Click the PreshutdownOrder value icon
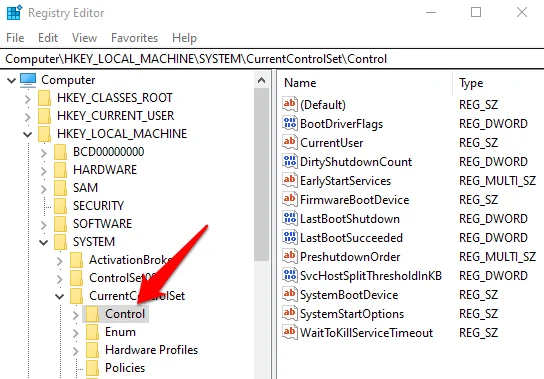 click(290, 256)
